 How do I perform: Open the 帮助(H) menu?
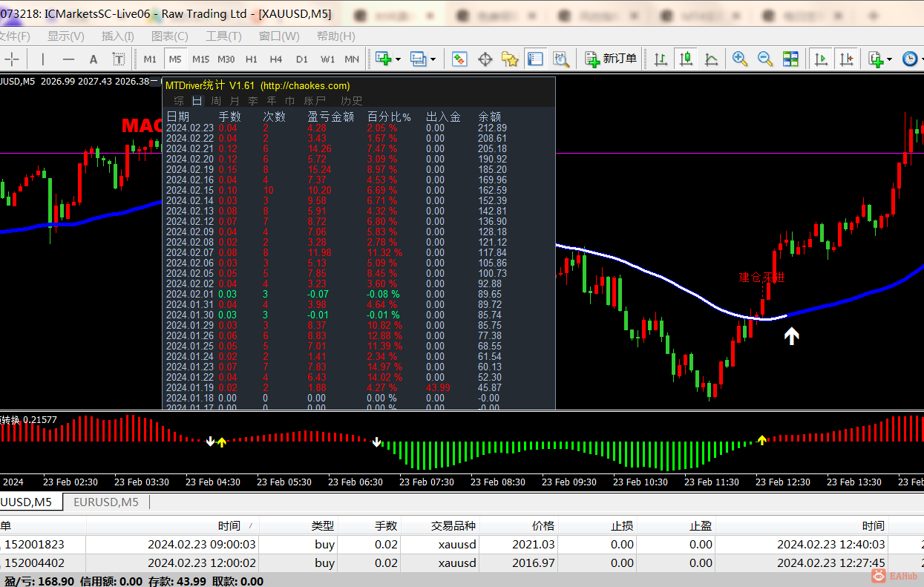pos(336,36)
